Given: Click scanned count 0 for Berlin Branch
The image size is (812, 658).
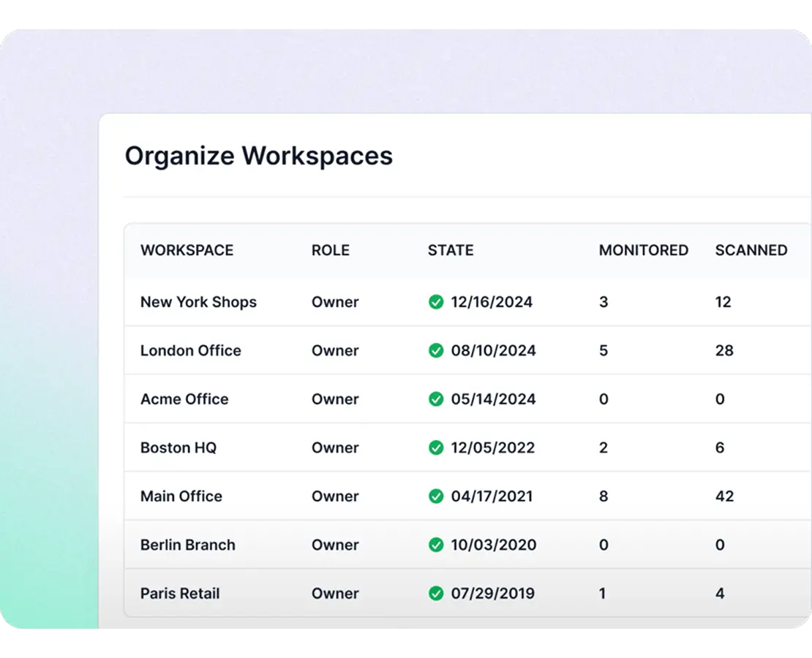Looking at the screenshot, I should click(x=720, y=545).
